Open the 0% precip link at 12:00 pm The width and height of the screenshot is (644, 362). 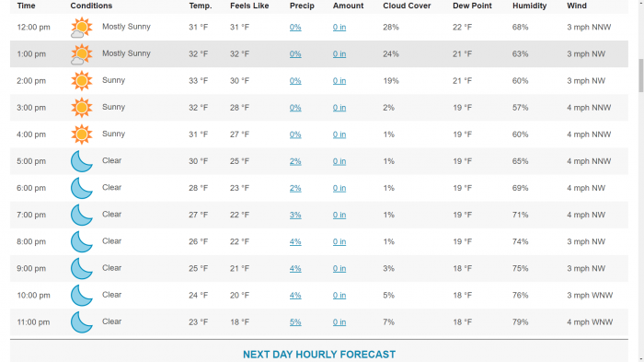(295, 27)
